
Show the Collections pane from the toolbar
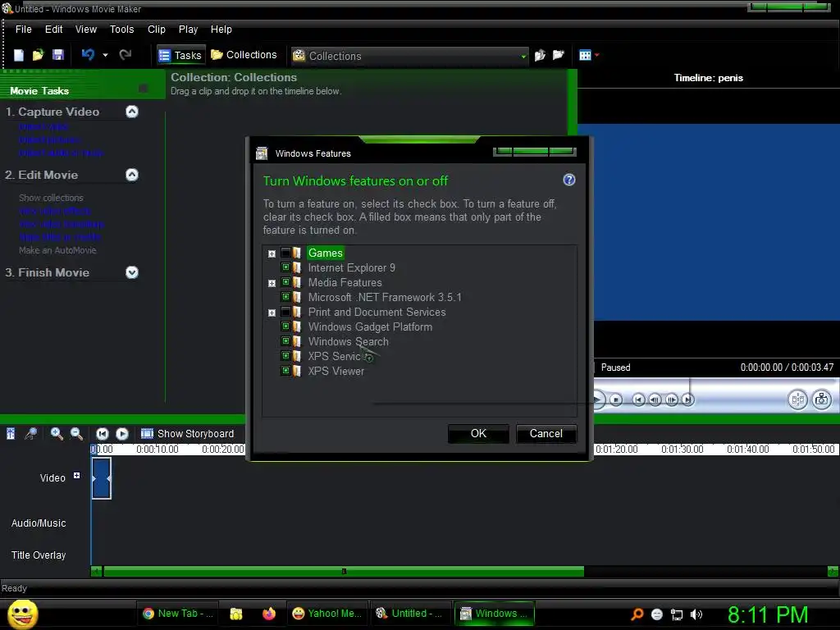(244, 55)
